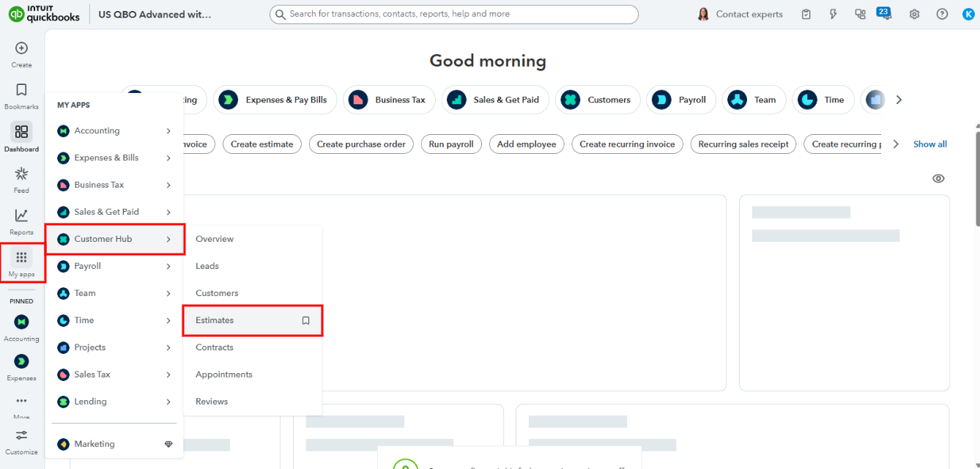980x469 pixels.
Task: Click Expenses & Pay Bills chip
Action: tap(275, 100)
